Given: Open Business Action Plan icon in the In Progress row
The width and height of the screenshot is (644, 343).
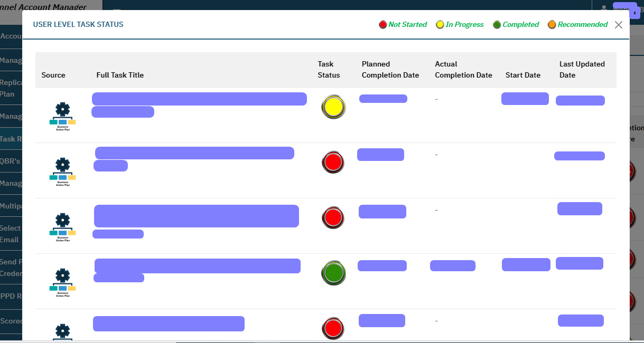Looking at the screenshot, I should [63, 117].
